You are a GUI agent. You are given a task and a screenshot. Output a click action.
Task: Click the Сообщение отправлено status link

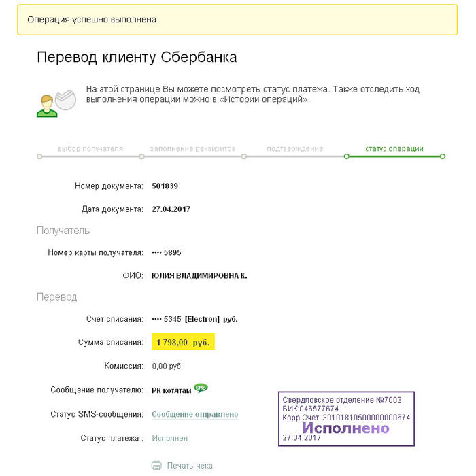click(194, 414)
